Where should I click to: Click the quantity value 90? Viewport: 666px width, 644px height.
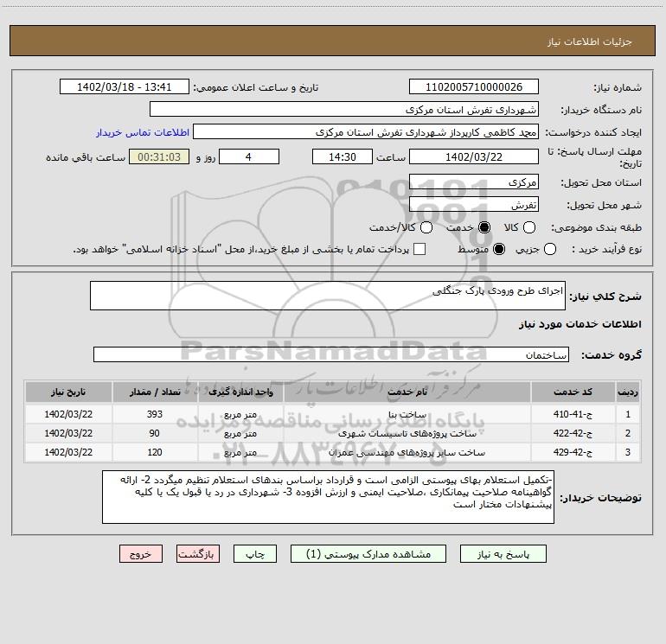[155, 433]
